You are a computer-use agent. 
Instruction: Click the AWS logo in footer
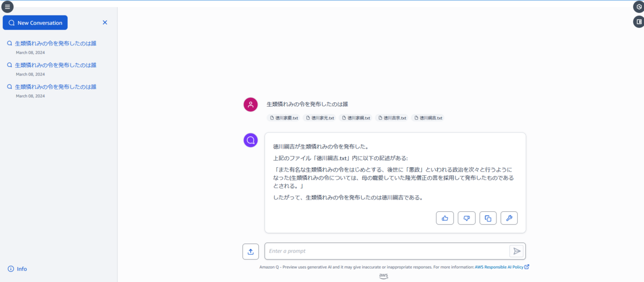tap(383, 276)
